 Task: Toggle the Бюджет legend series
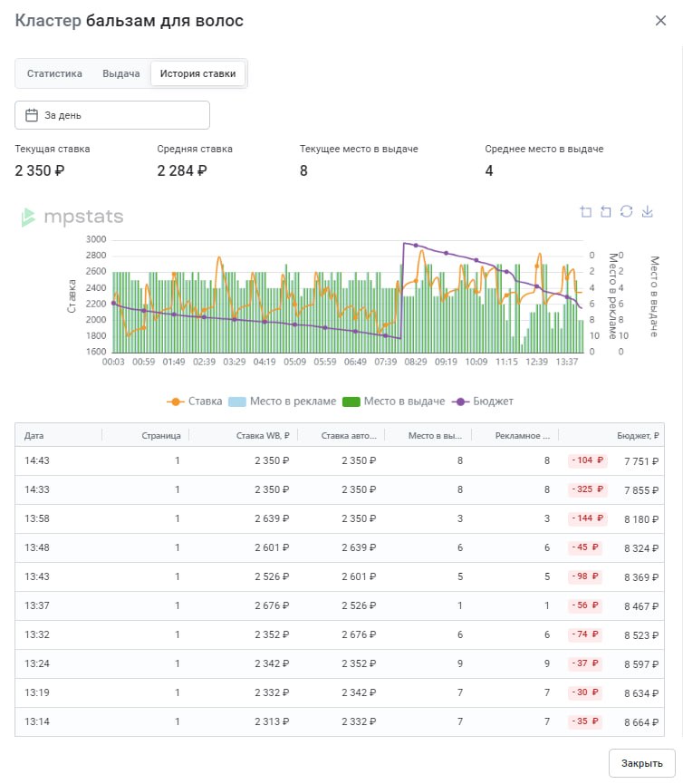click(x=483, y=402)
